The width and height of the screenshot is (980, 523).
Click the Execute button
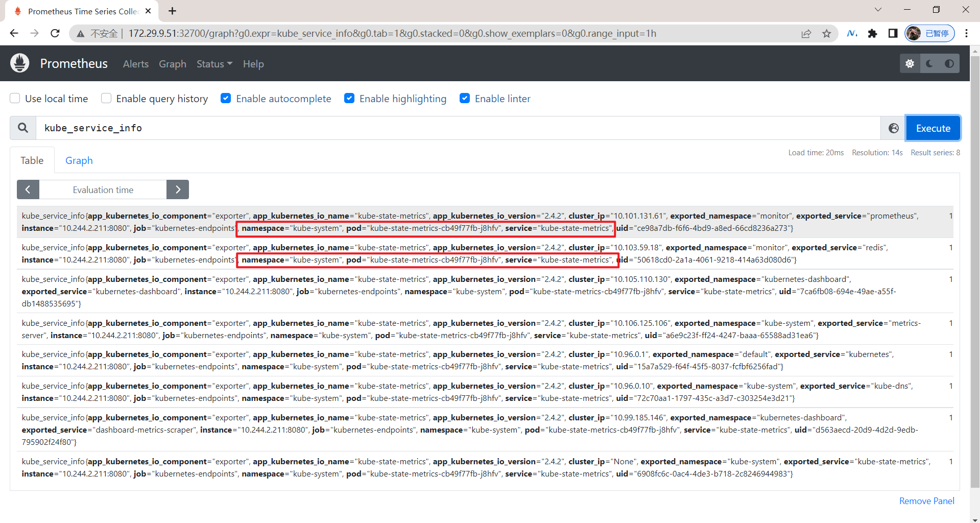pyautogui.click(x=933, y=128)
